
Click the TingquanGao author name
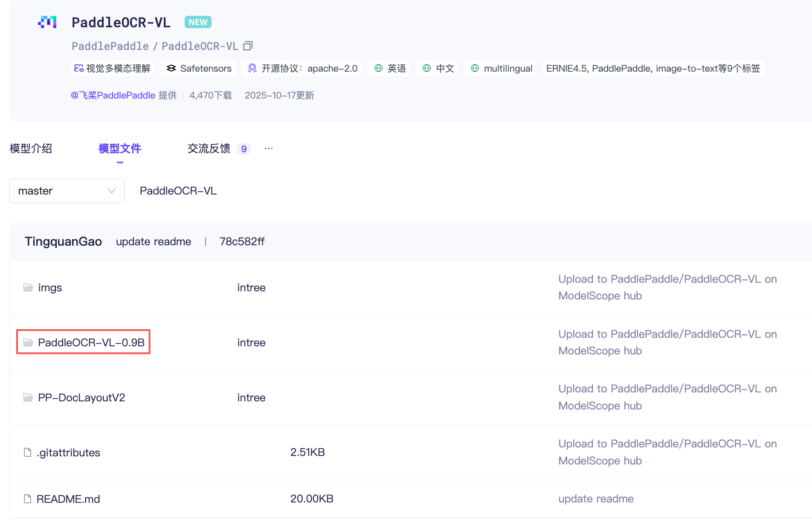point(63,241)
